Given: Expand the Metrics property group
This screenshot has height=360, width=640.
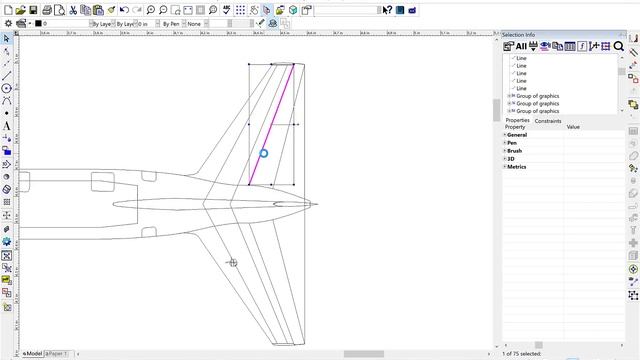Looking at the screenshot, I should click(x=505, y=167).
